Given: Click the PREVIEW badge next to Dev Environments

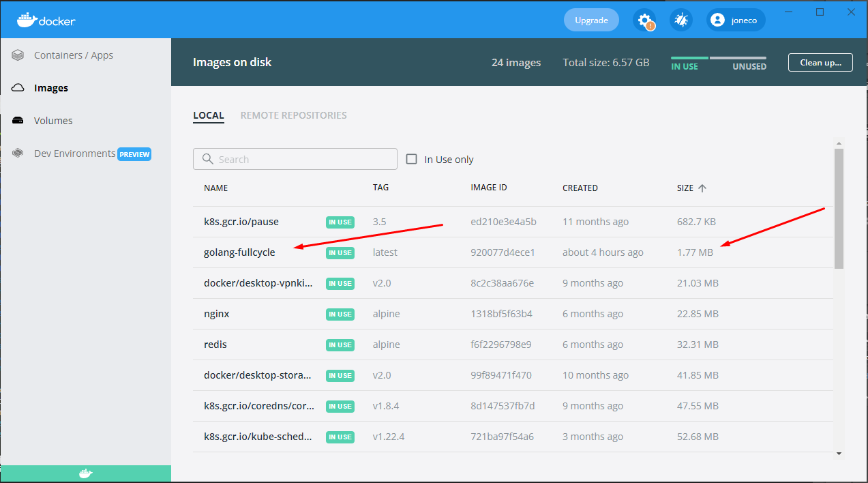Looking at the screenshot, I should pos(134,154).
